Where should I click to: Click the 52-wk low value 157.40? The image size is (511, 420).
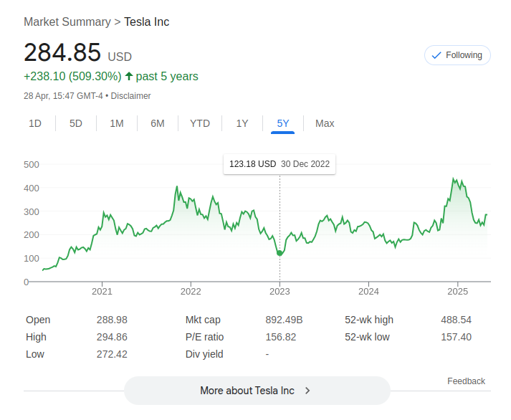pyautogui.click(x=457, y=337)
